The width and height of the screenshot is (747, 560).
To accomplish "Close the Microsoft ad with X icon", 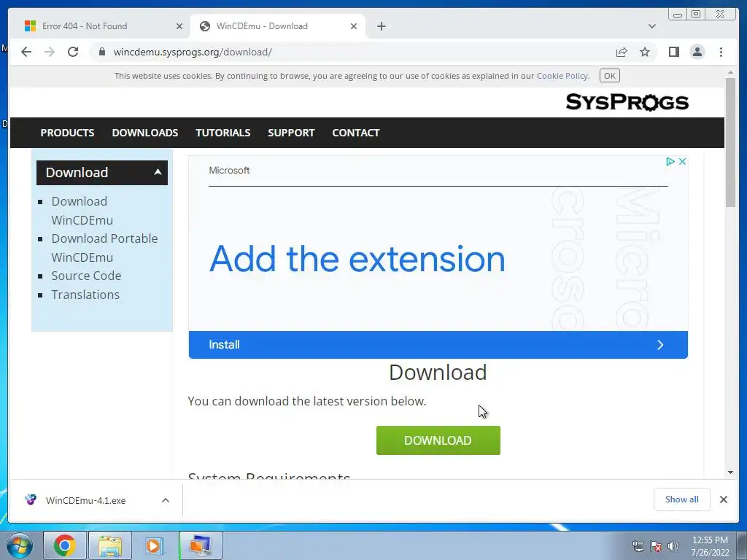I will tap(682, 161).
